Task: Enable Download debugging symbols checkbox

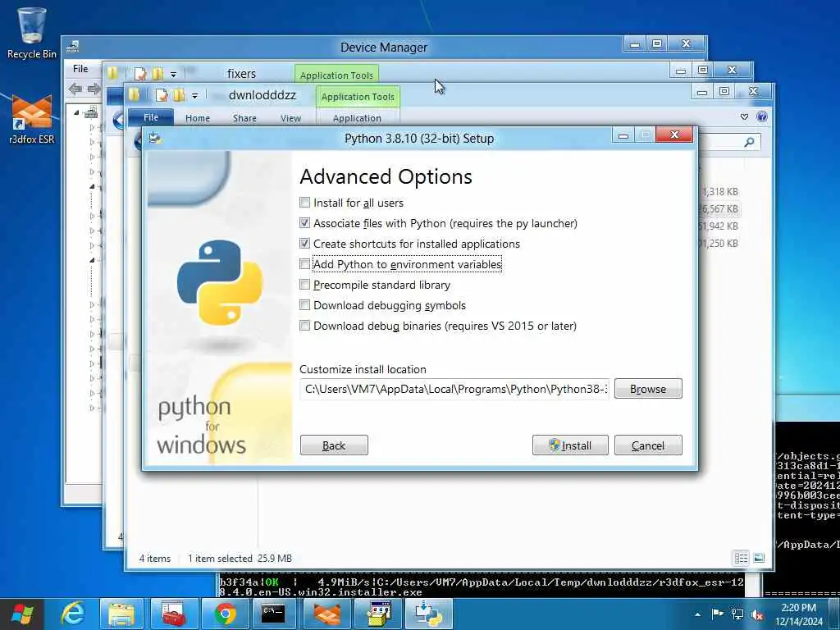Action: click(x=305, y=305)
